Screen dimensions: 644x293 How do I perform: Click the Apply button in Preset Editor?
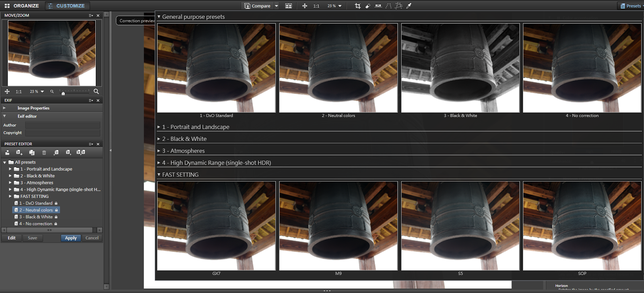(71, 238)
